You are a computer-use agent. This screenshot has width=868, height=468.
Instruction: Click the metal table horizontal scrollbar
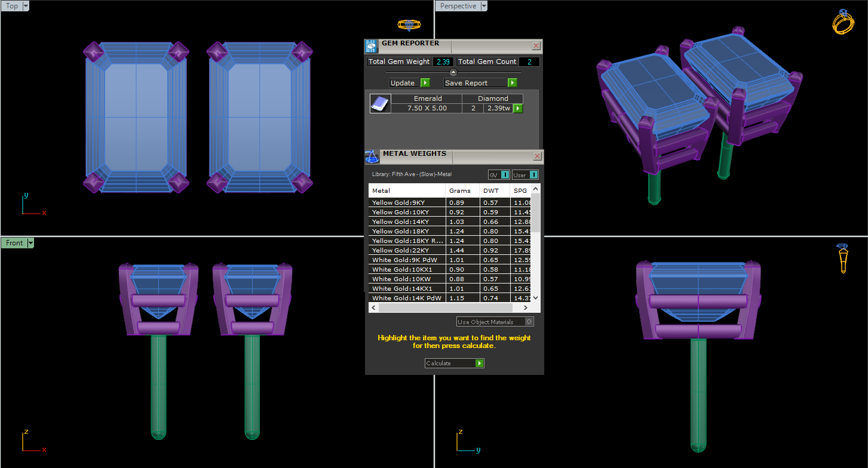(x=445, y=307)
